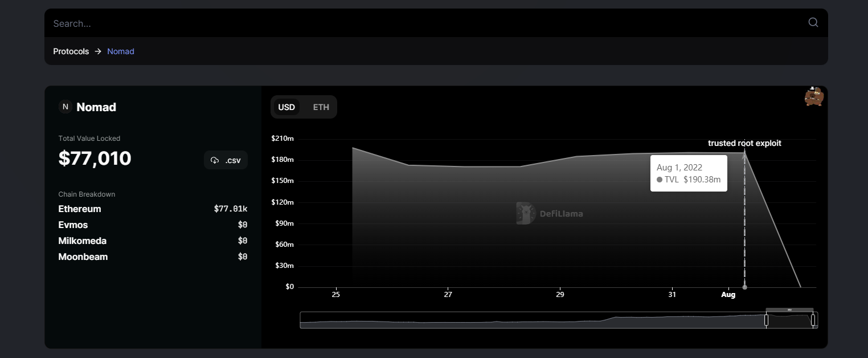
Task: Click the breadcrumb arrow after Protocols
Action: click(x=98, y=51)
